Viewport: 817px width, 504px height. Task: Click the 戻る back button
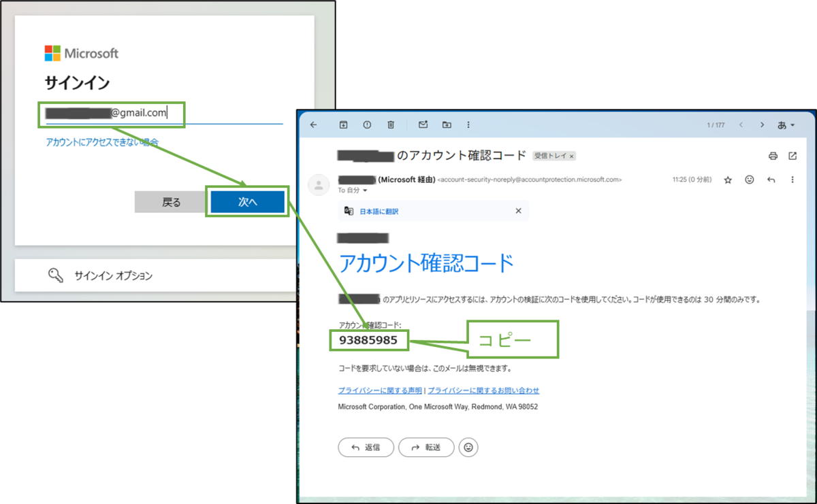172,202
